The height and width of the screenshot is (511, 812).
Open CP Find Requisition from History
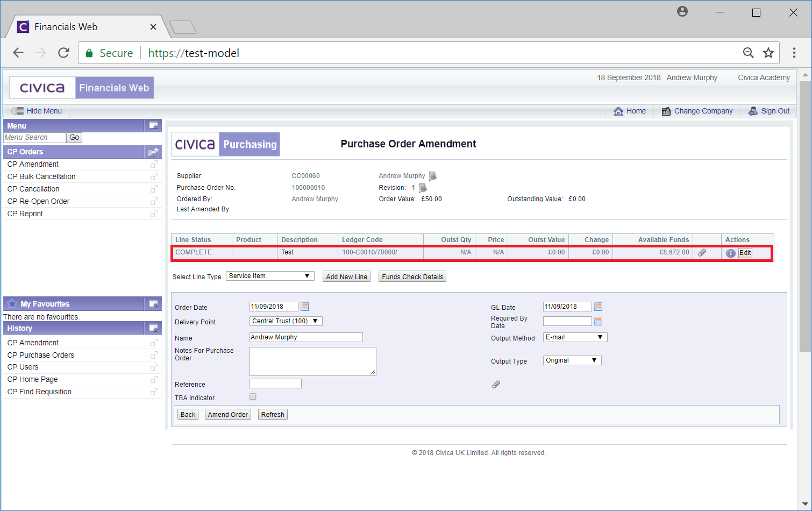tap(39, 392)
